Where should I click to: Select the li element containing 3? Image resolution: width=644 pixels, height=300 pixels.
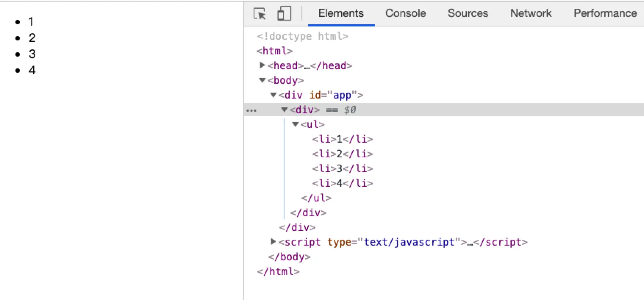[342, 168]
